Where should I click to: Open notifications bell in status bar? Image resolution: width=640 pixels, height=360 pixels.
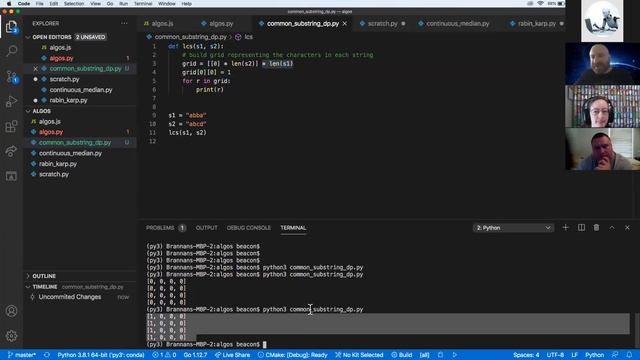pos(629,355)
